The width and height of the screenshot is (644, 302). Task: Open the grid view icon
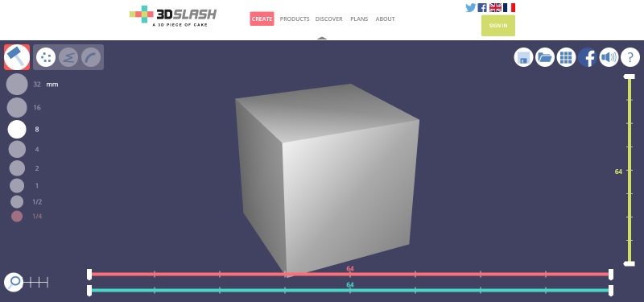click(x=566, y=57)
